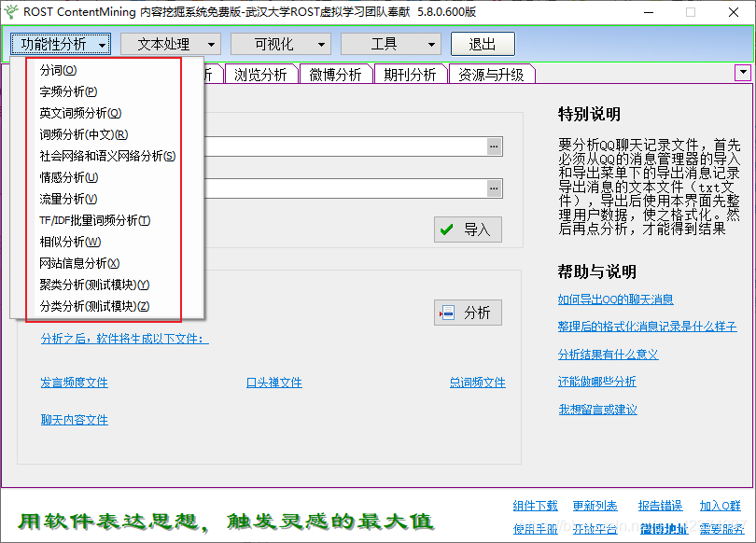Minimize the ROST ContentMining window
Viewport: 756px width, 543px height.
[x=649, y=12]
